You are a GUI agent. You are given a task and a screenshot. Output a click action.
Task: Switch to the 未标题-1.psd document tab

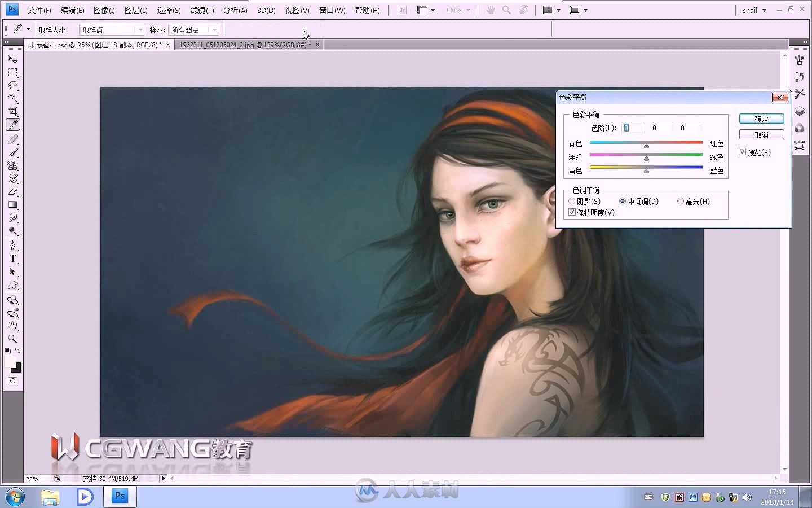pyautogui.click(x=95, y=45)
